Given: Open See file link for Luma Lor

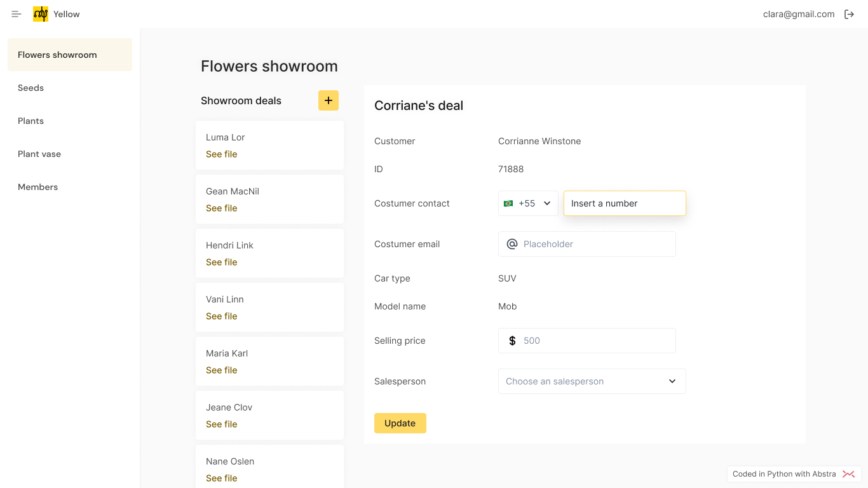Looking at the screenshot, I should (221, 154).
